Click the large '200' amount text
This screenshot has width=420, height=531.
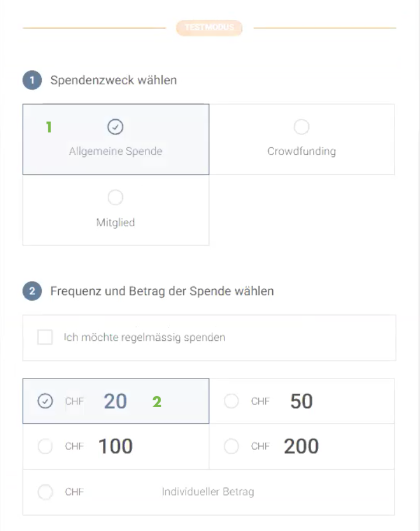[301, 446]
